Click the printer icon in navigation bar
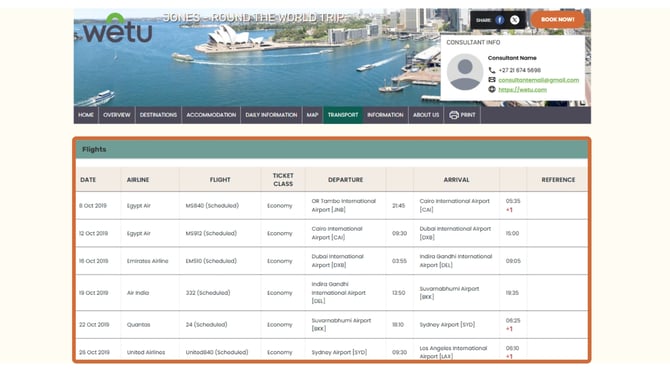This screenshot has width=670, height=372. point(454,115)
